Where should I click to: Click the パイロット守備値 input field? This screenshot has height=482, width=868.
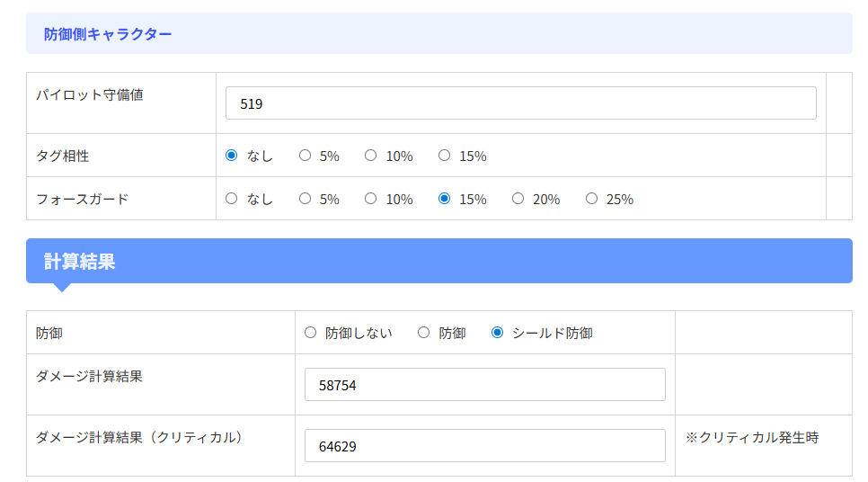click(x=520, y=103)
